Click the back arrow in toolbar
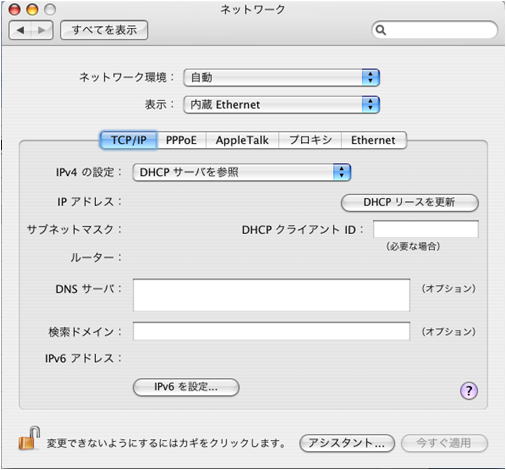This screenshot has width=506, height=470. [x=20, y=30]
